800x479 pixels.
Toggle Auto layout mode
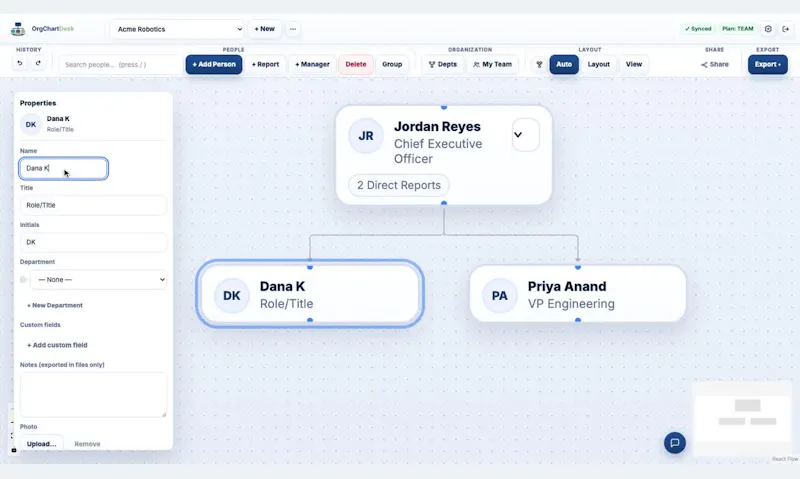pyautogui.click(x=564, y=64)
